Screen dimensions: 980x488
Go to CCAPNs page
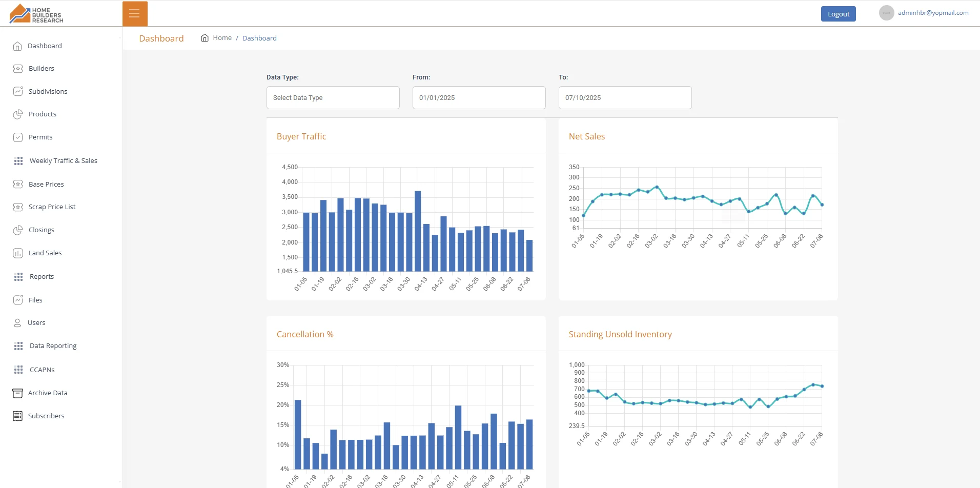tap(42, 370)
